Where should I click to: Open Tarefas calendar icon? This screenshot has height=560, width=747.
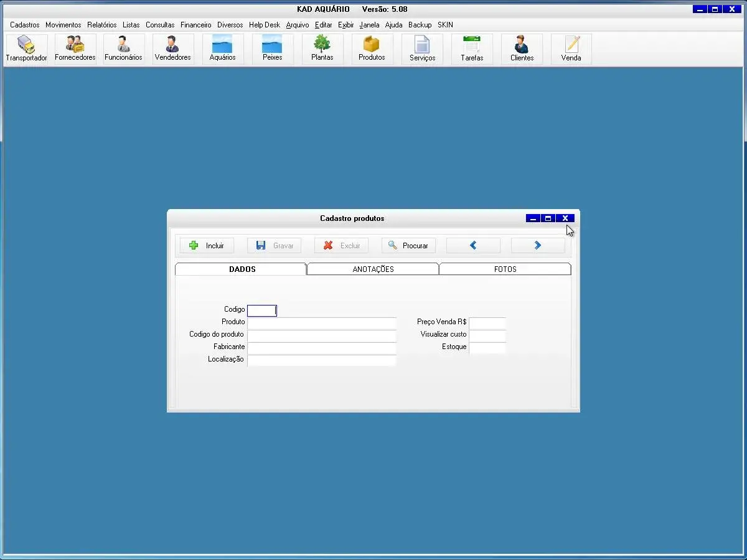(472, 49)
